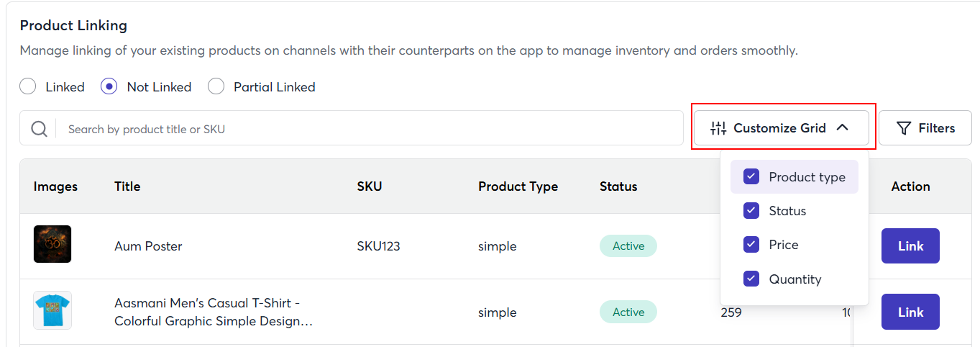
Task: Uncheck the Price column checkbox
Action: coord(751,245)
